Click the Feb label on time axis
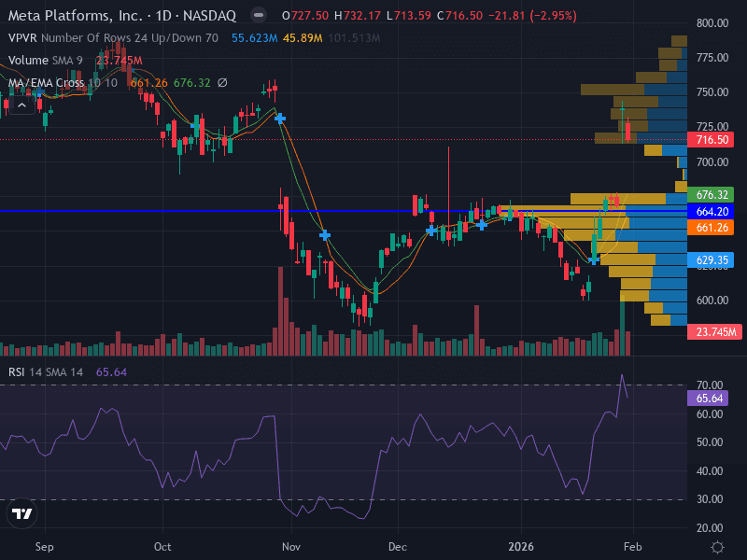 [633, 547]
